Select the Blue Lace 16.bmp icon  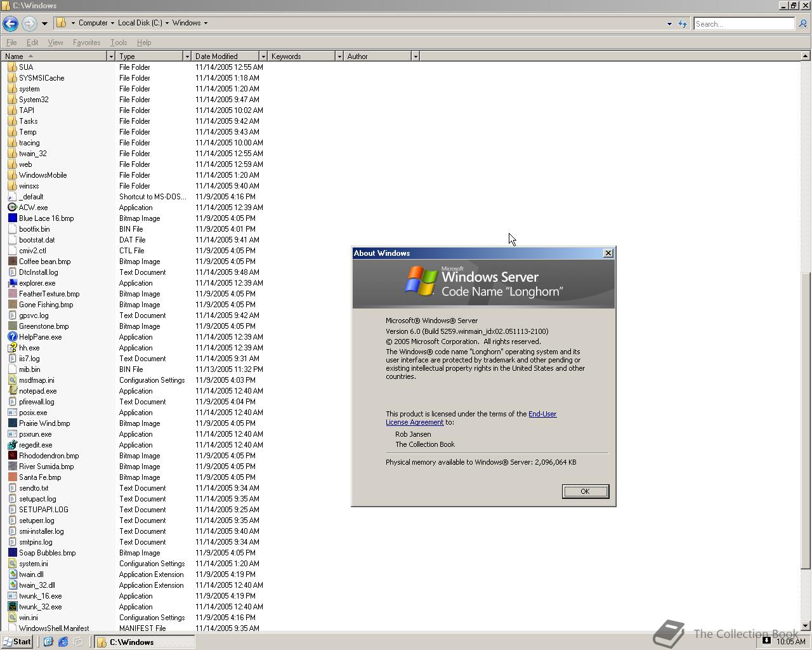click(12, 218)
